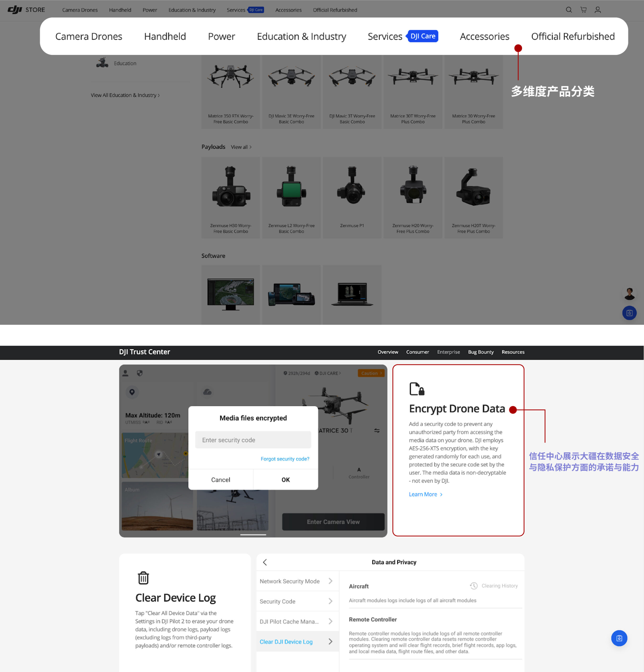Screen dimensions: 644x672
Task: Click Clearing History text
Action: (500, 586)
